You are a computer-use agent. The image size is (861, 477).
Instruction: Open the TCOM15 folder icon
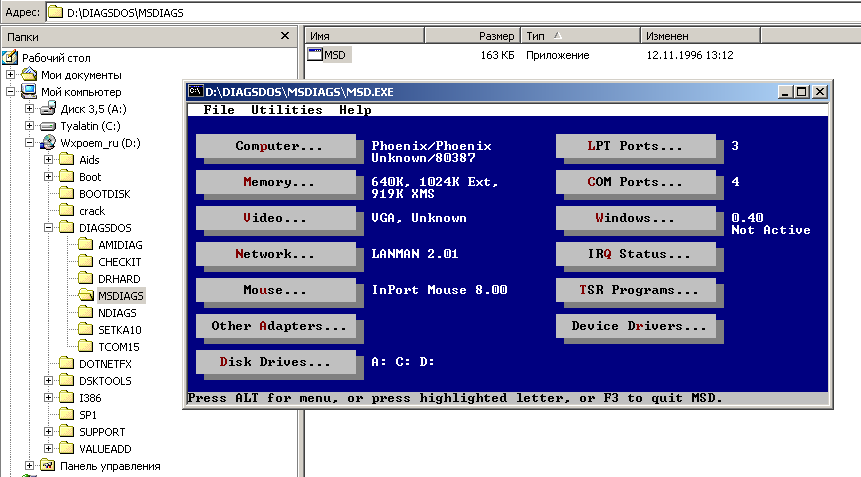86,346
